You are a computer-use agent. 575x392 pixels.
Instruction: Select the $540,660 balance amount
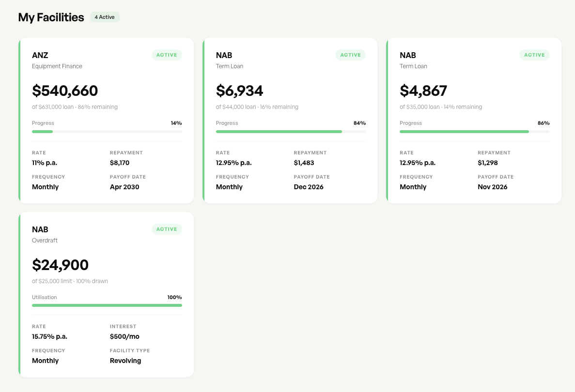65,91
